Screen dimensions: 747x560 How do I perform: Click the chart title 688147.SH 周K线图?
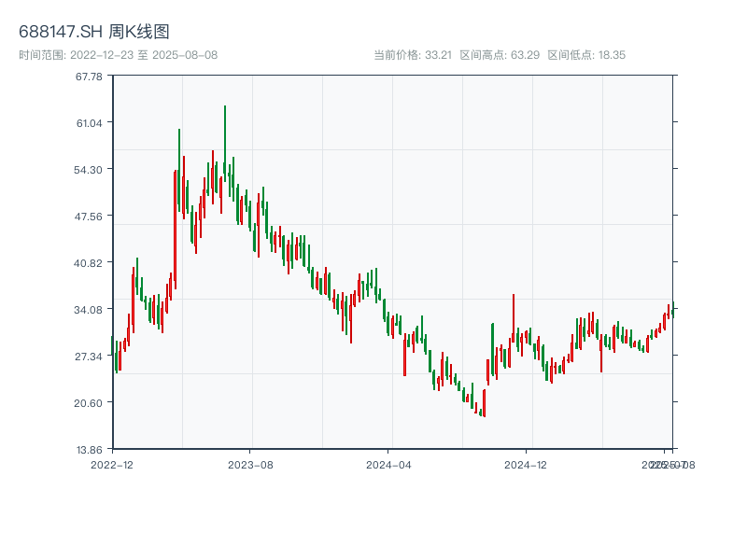coord(94,32)
